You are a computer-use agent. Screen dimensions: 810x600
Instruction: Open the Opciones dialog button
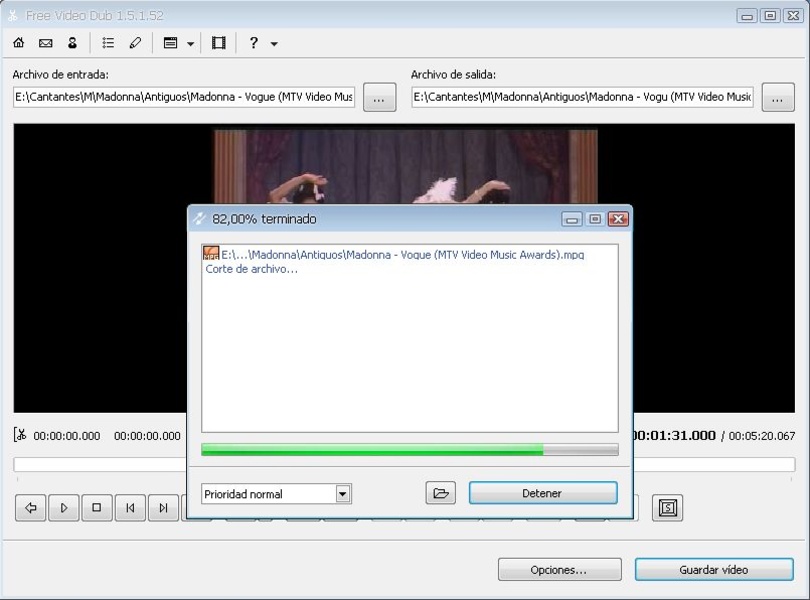[x=559, y=570]
